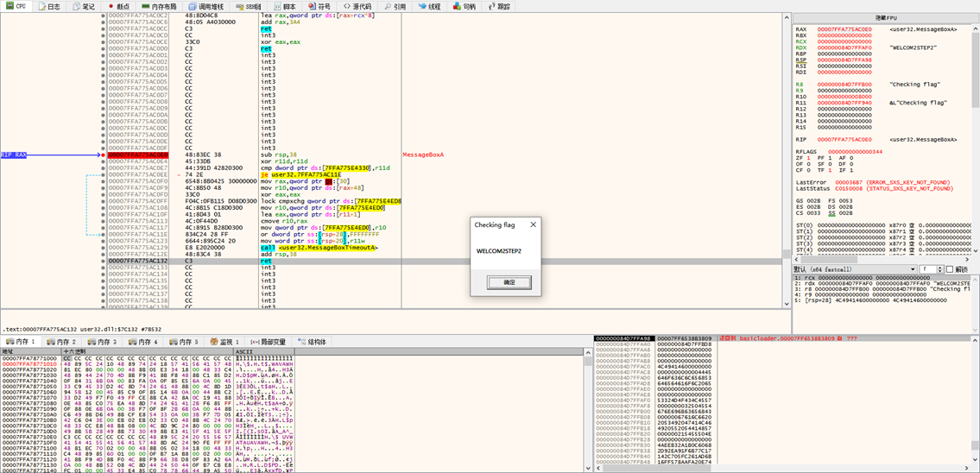Open the 符号 (Symbols) tab
Image resolution: width=980 pixels, height=473 pixels.
coord(319,6)
